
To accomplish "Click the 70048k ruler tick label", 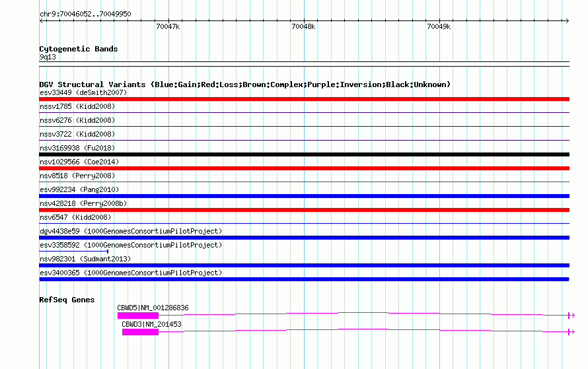I will [303, 26].
